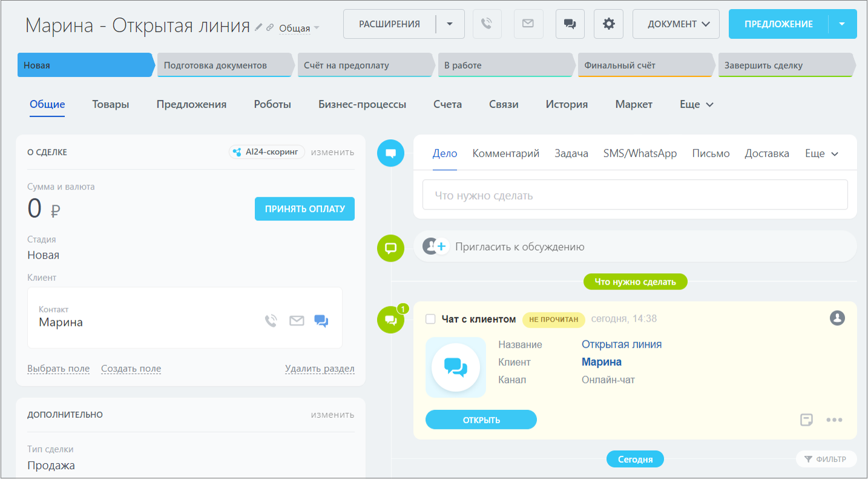This screenshot has width=868, height=479.
Task: Click the pencil icon to edit deal title
Action: coord(259,27)
